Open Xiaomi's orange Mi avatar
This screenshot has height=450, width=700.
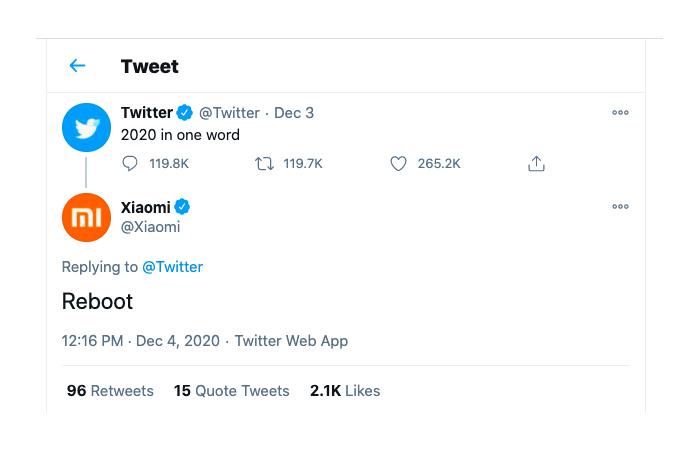(x=86, y=217)
